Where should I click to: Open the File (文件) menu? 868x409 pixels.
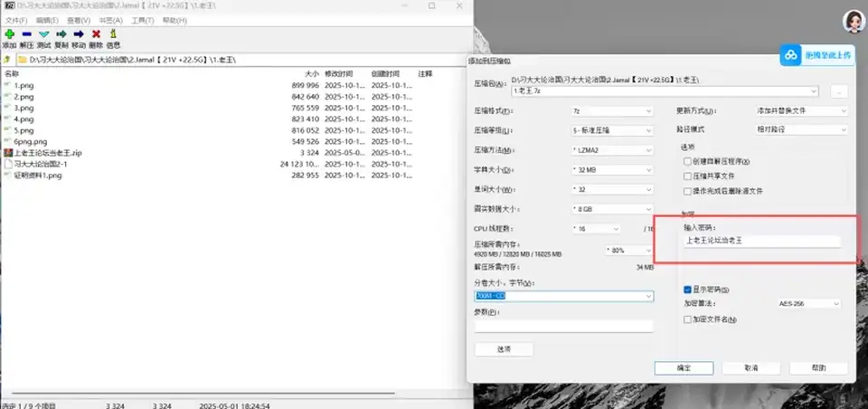click(x=16, y=21)
